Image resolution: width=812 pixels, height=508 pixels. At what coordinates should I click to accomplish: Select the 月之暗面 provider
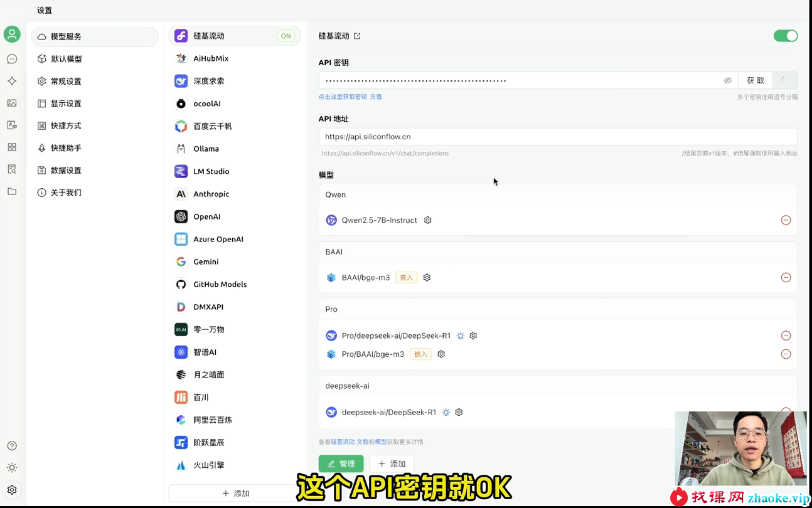pyautogui.click(x=235, y=374)
